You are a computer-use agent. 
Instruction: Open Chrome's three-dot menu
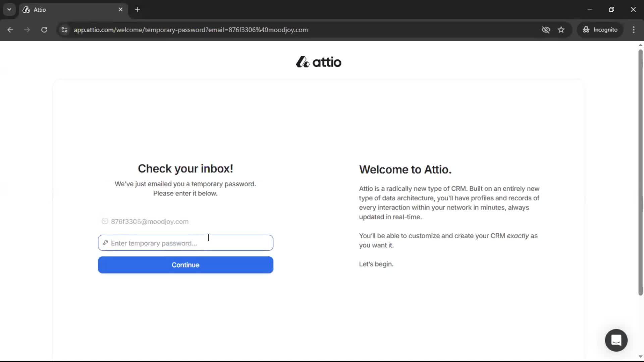click(x=634, y=29)
